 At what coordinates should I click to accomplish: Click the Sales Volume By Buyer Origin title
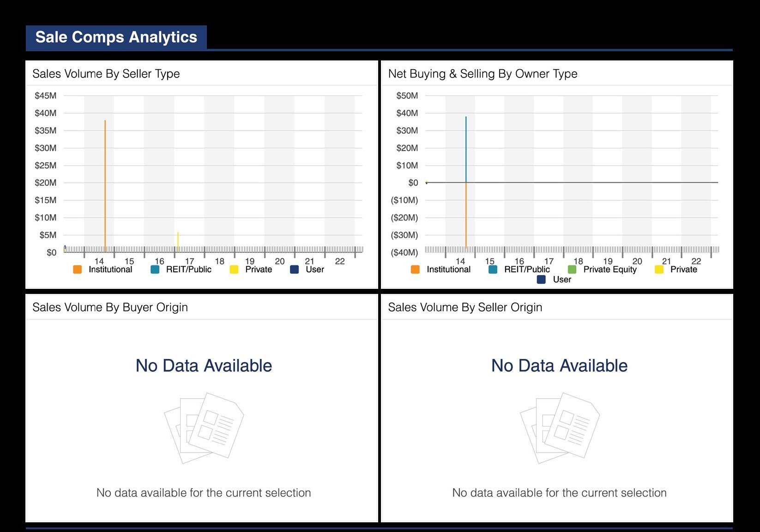(x=110, y=307)
